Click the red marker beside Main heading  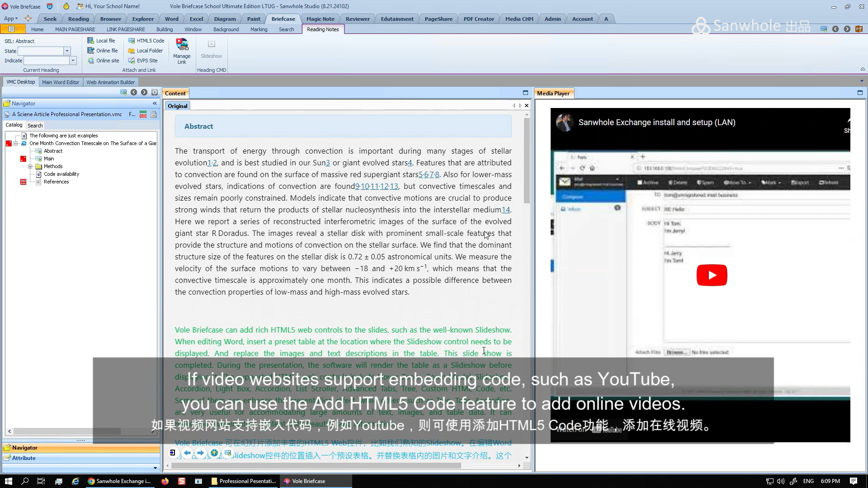(23, 159)
